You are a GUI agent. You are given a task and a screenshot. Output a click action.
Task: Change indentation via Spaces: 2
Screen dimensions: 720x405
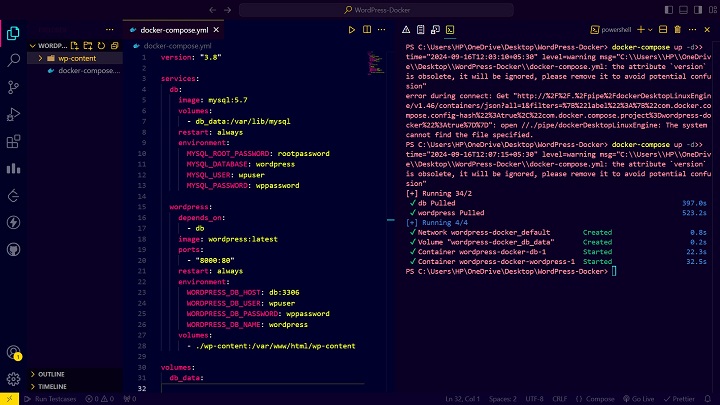click(503, 399)
